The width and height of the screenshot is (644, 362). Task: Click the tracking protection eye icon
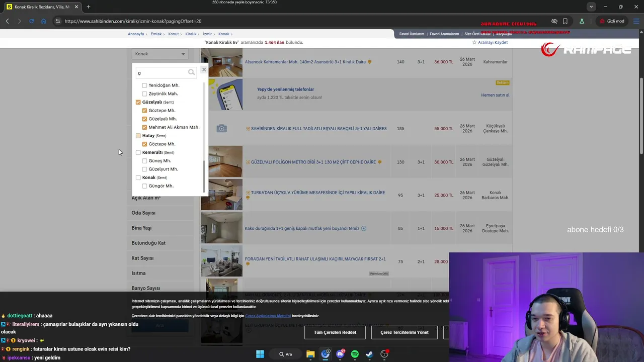coord(554,21)
